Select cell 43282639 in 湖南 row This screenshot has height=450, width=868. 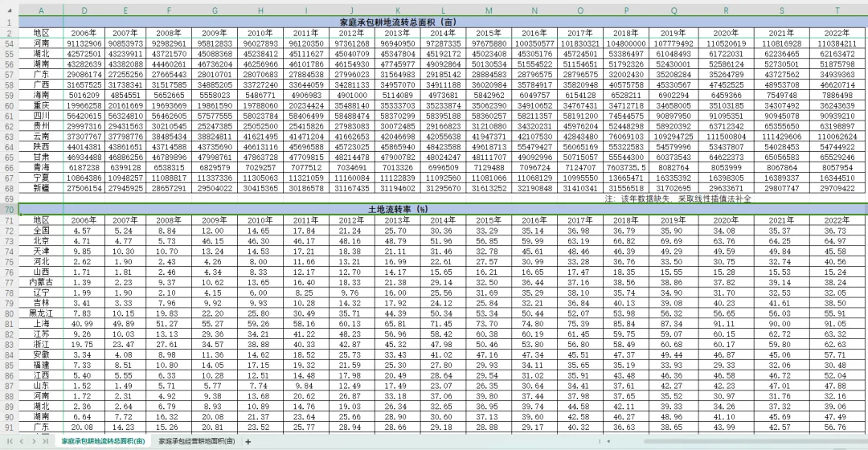coord(84,64)
